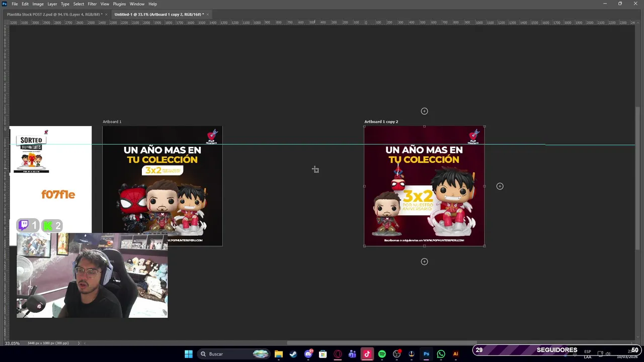Click bottom-right corner handle of Artboard 1 copy 2
This screenshot has height=362, width=644.
click(485, 246)
